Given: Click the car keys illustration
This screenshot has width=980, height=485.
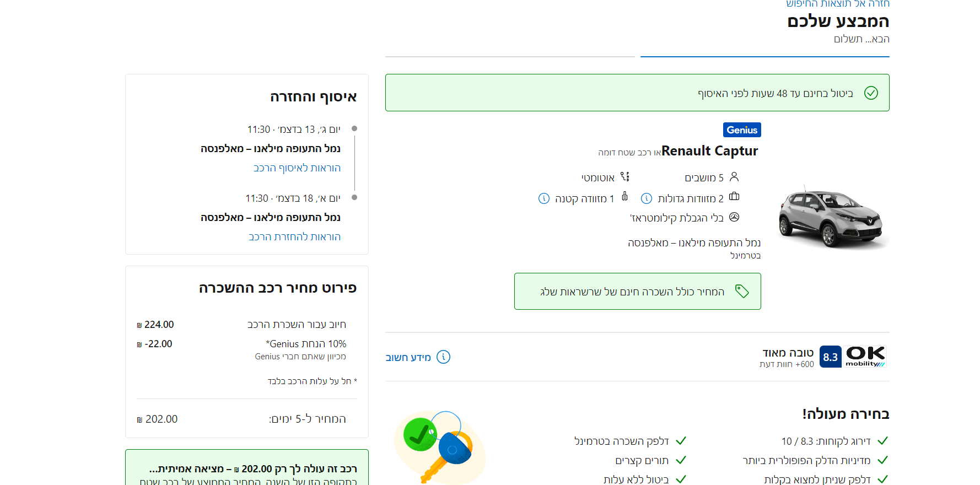Looking at the screenshot, I should pyautogui.click(x=439, y=447).
